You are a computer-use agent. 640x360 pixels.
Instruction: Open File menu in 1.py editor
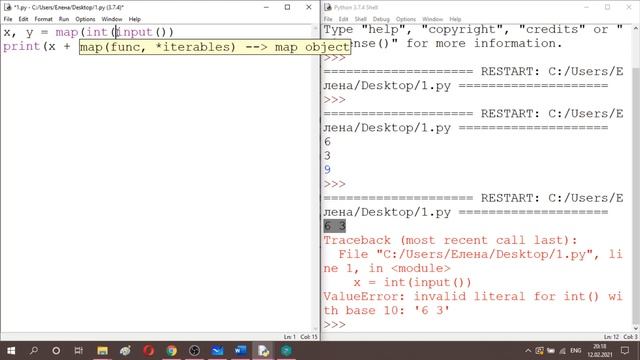[x=8, y=19]
